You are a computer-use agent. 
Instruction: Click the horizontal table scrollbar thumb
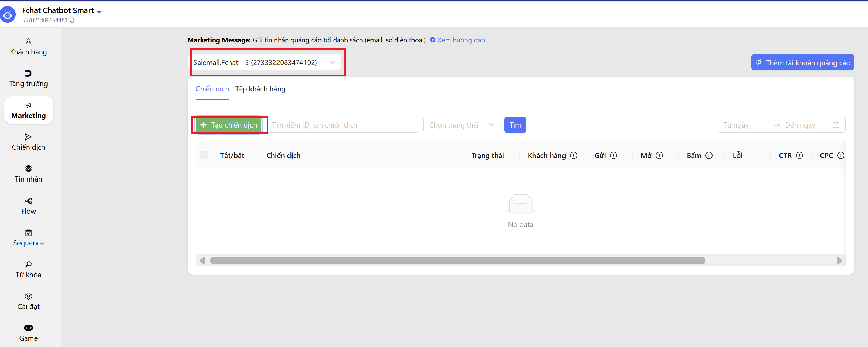pyautogui.click(x=457, y=261)
